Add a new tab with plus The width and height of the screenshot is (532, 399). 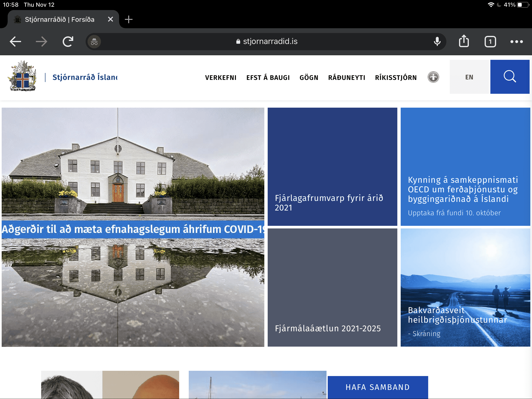point(129,19)
